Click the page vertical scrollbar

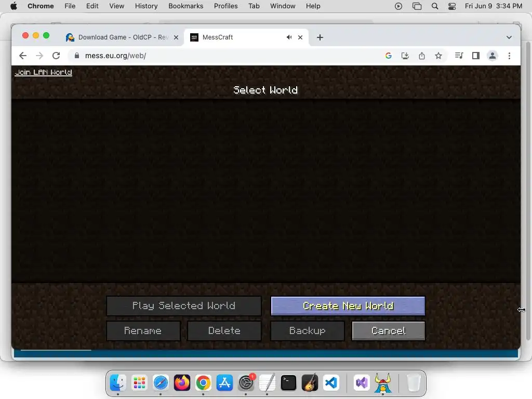[528, 190]
